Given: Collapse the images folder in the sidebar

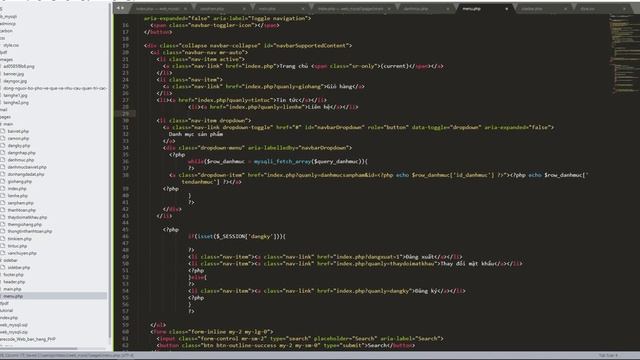Looking at the screenshot, I should tap(6, 59).
